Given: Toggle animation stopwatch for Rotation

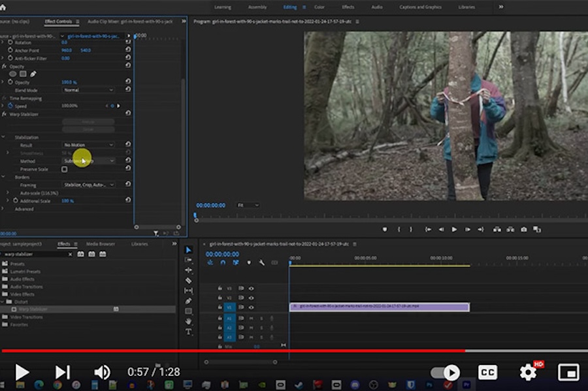Looking at the screenshot, I should click(10, 42).
